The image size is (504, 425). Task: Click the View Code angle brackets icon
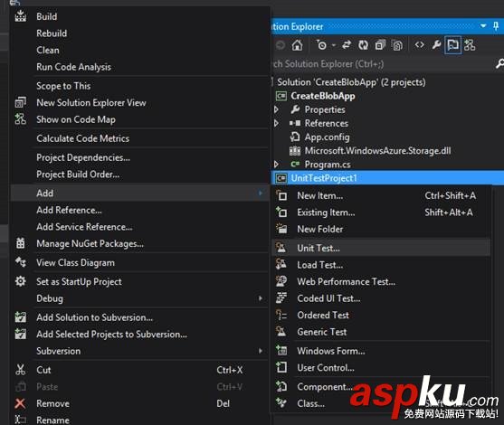coord(419,45)
